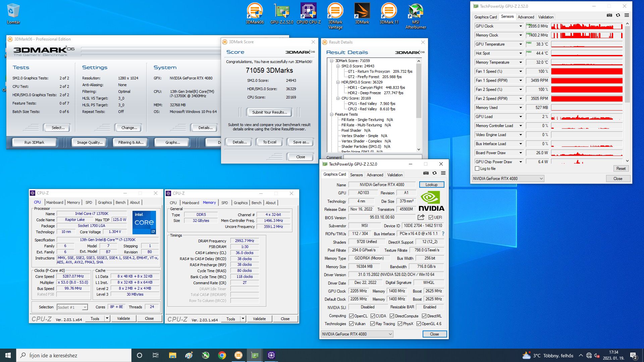Click screenshot camera icon in GPU-Z Sensors window
Screen dimensions: 644x362
609,15
